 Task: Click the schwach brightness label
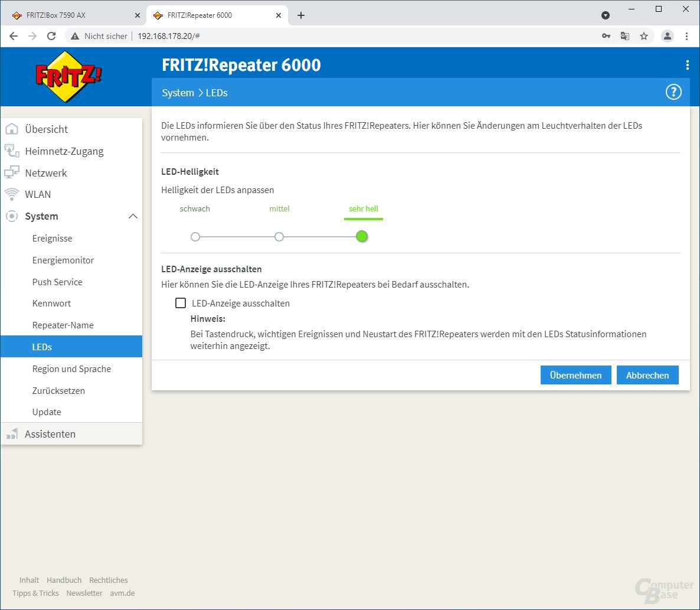tap(195, 208)
